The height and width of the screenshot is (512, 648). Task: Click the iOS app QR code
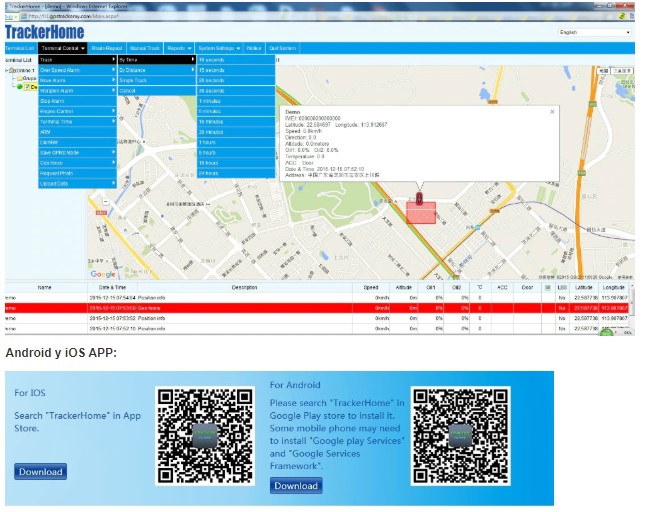(x=205, y=436)
